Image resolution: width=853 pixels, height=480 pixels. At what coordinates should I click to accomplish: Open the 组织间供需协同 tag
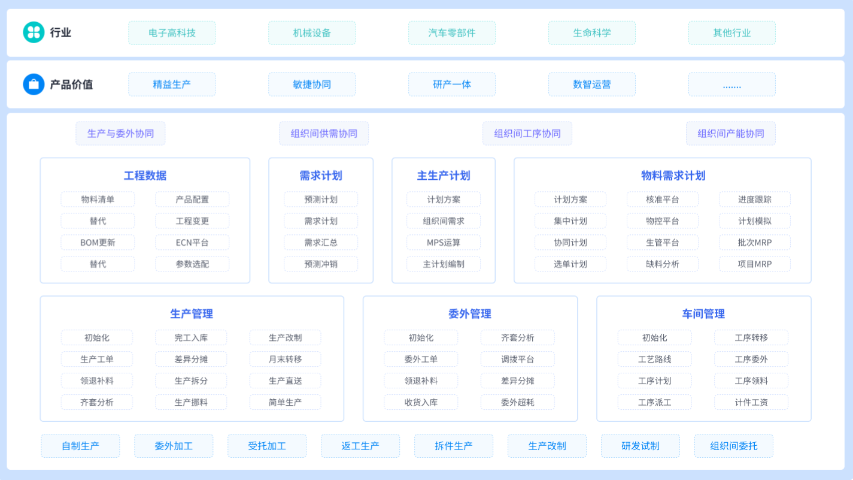point(324,133)
